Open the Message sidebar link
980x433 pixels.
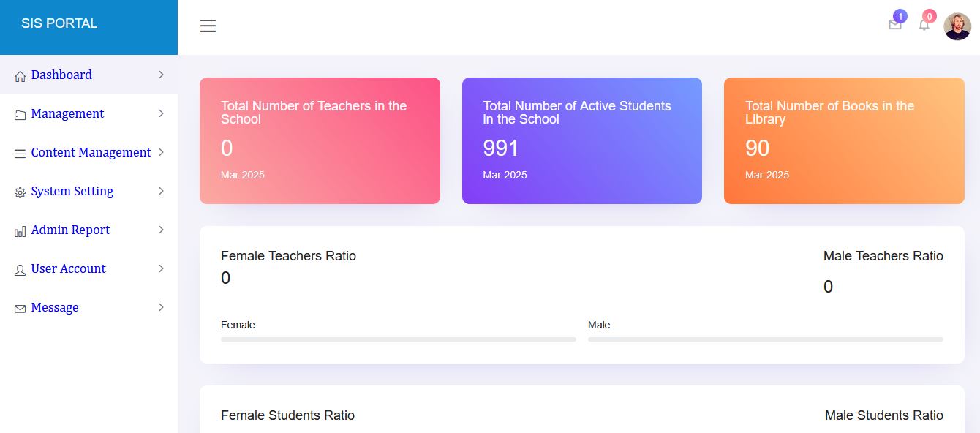55,307
